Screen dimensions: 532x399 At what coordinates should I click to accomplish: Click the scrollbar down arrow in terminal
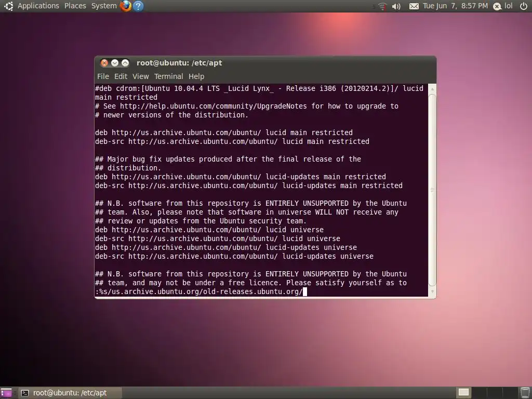pos(432,291)
